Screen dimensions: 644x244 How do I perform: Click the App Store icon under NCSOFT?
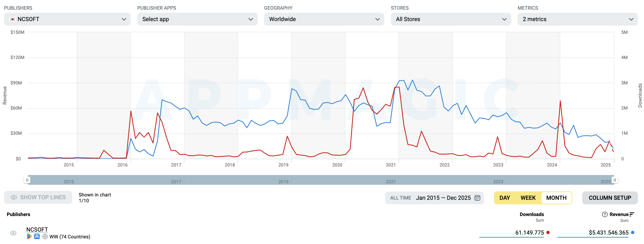point(37,237)
